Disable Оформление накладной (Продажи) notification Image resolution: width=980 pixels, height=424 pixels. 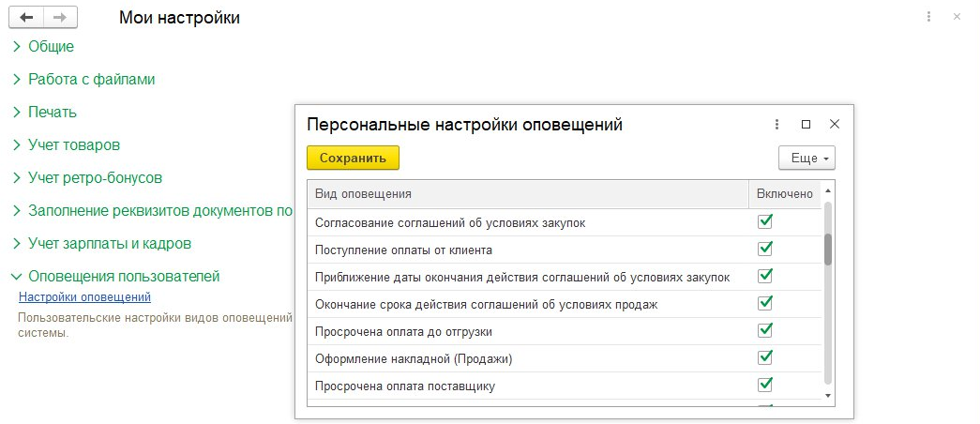(765, 357)
